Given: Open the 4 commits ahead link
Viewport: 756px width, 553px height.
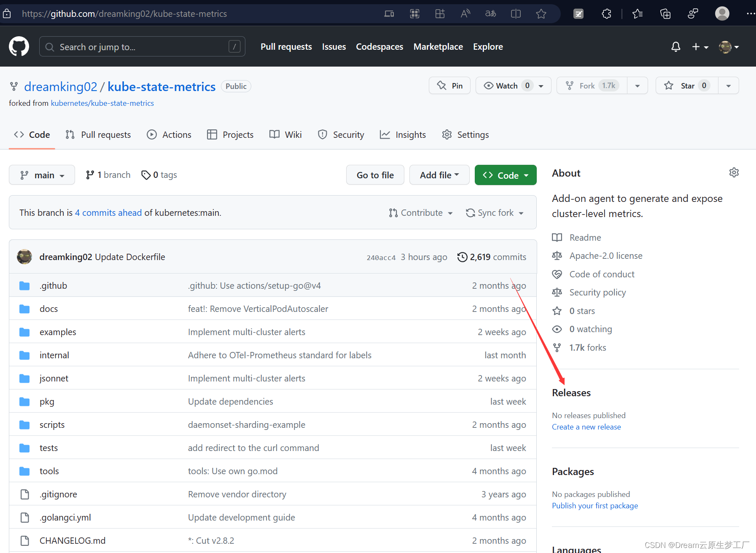Looking at the screenshot, I should click(x=108, y=213).
